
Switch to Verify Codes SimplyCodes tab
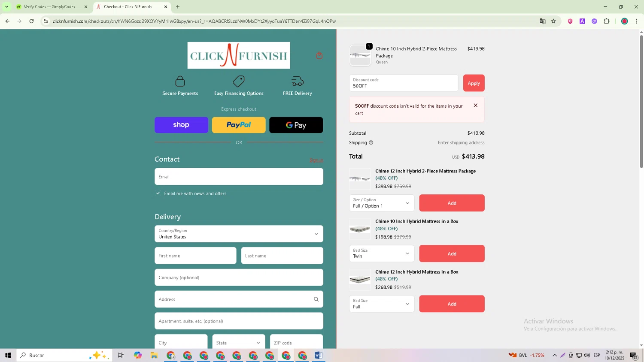51,7
